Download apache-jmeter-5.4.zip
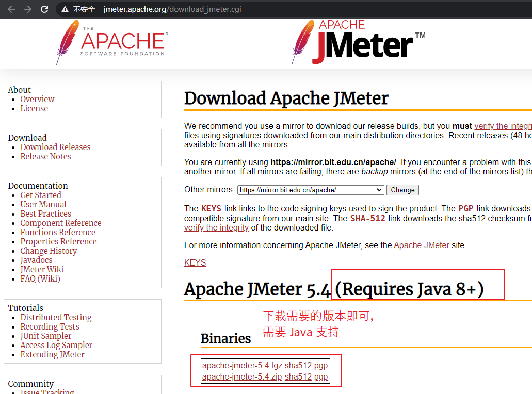 242,376
